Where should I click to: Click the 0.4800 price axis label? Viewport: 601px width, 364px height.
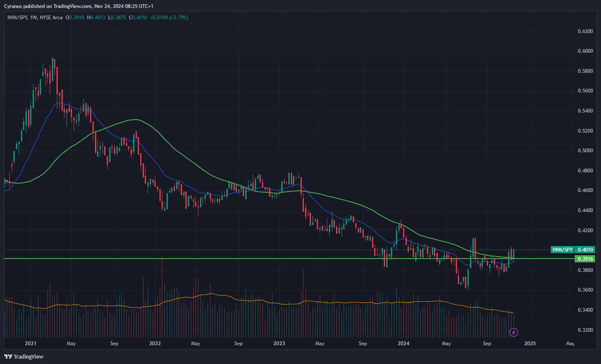(x=585, y=171)
